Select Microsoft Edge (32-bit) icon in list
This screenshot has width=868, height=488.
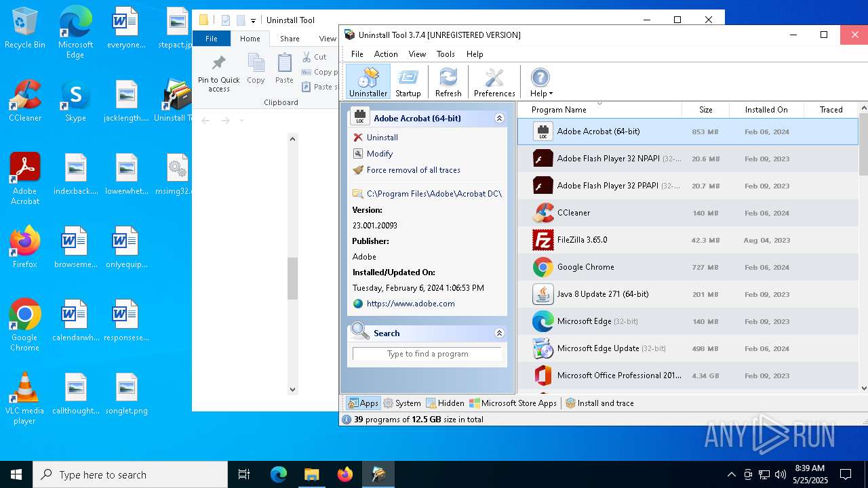542,321
